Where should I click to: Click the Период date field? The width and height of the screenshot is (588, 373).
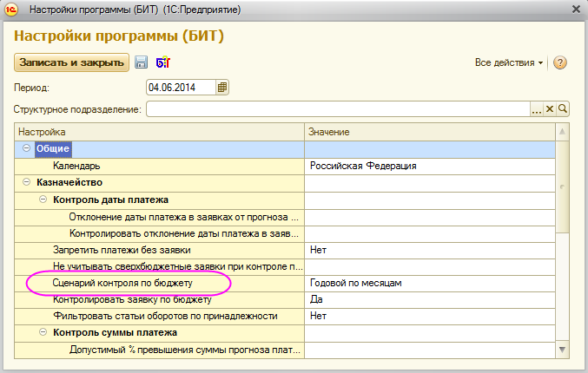coord(182,88)
